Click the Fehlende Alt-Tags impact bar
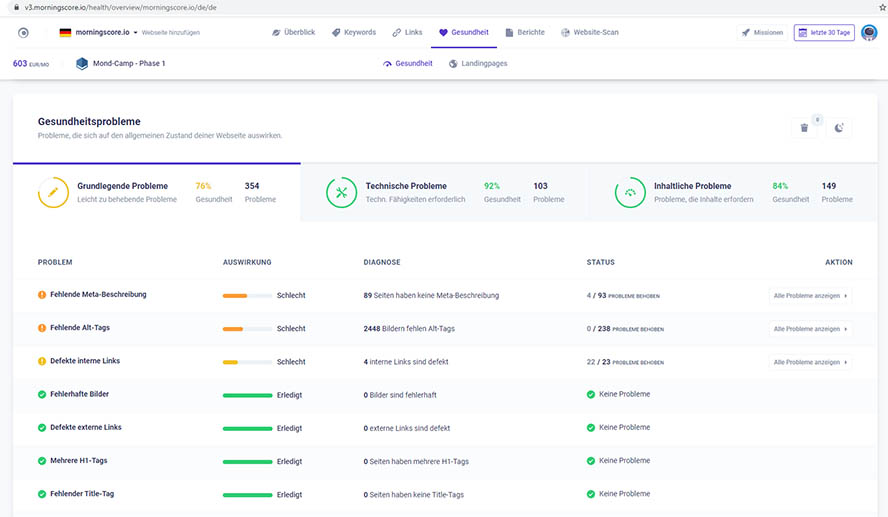The height and width of the screenshot is (517, 888). pos(247,328)
